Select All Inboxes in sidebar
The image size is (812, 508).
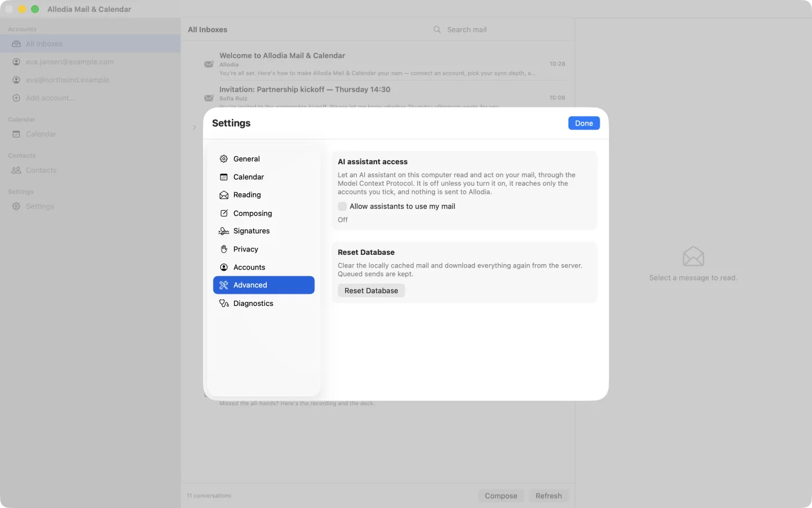[90, 44]
